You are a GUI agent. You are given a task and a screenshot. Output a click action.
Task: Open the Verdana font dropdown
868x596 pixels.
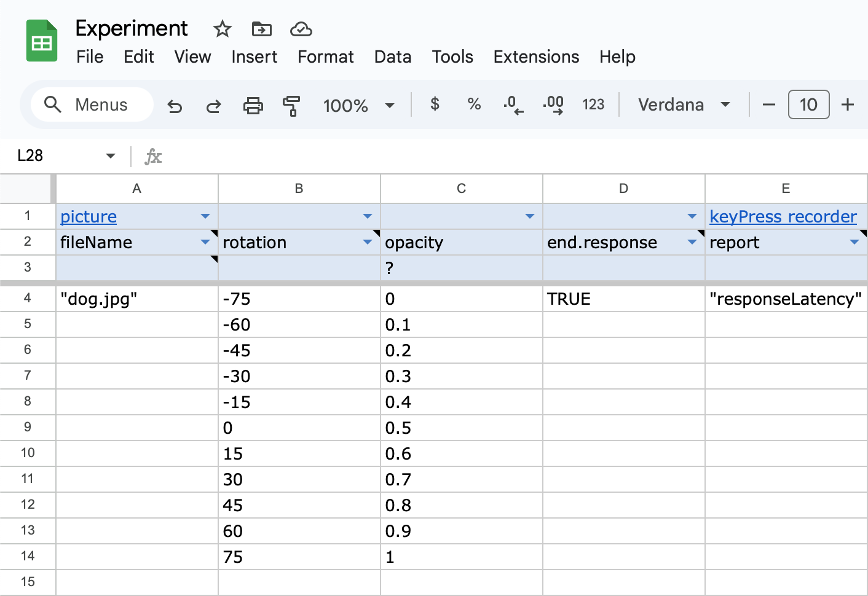point(684,104)
